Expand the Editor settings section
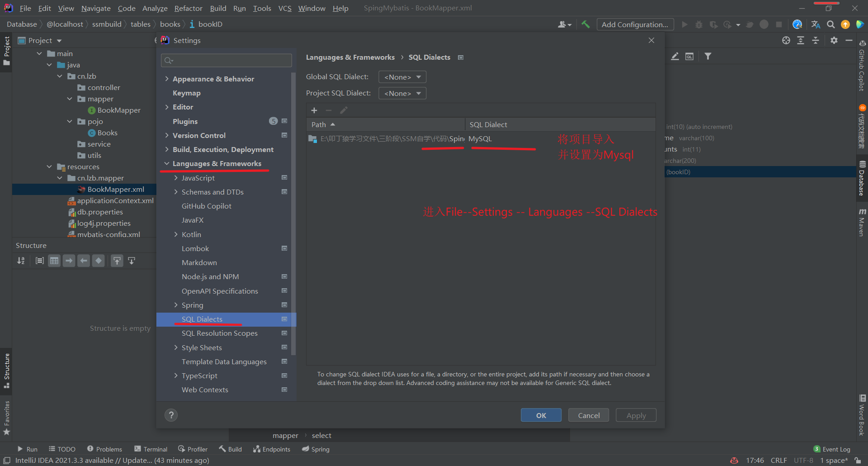Screen dimensions: 868x466 click(x=167, y=107)
